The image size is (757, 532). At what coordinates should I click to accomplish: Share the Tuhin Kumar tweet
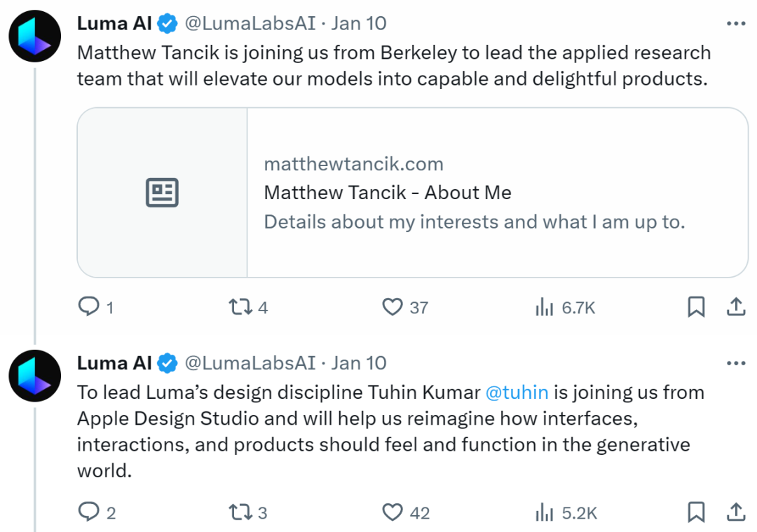pyautogui.click(x=736, y=512)
